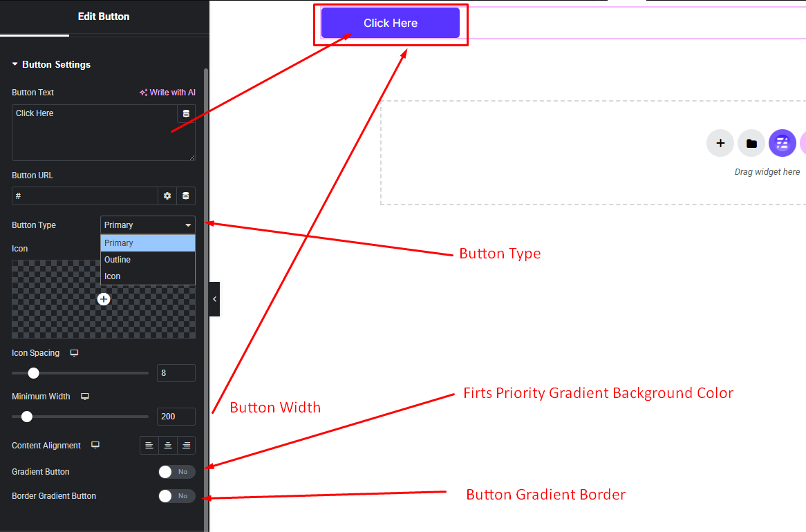Image resolution: width=806 pixels, height=532 pixels.
Task: Align button content right
Action: point(186,446)
